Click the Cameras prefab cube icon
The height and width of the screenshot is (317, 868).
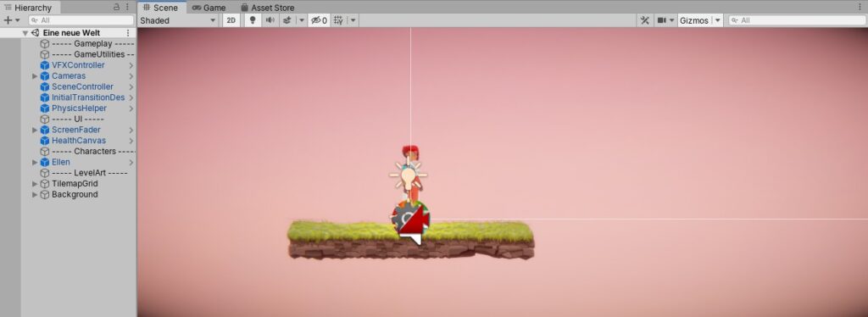click(45, 75)
